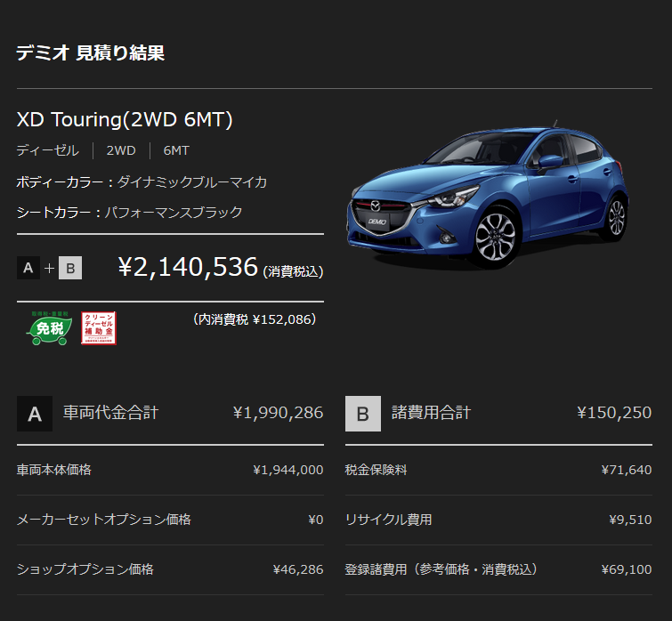
Task: Click the 諸費用合計 heading
Action: click(431, 413)
